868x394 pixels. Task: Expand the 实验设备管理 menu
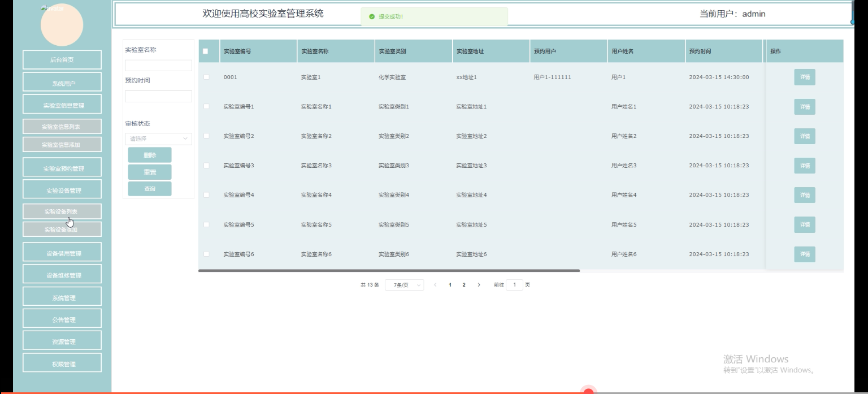pyautogui.click(x=62, y=189)
